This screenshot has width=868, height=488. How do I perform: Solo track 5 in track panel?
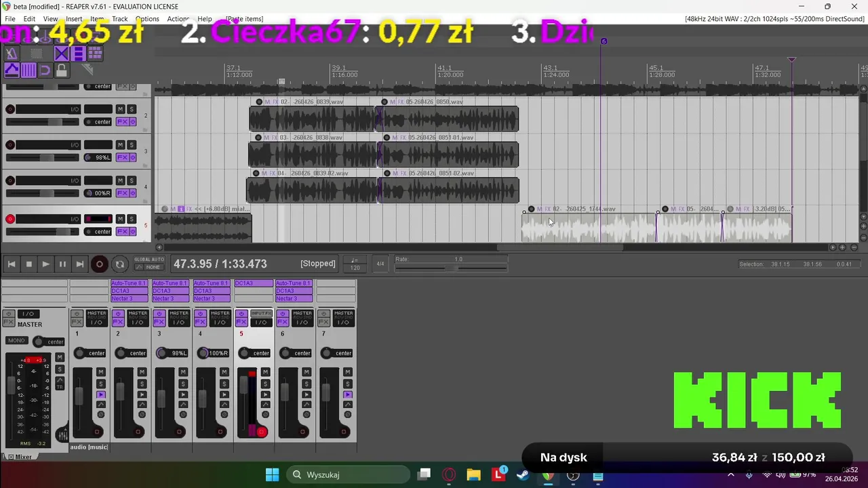tap(132, 219)
